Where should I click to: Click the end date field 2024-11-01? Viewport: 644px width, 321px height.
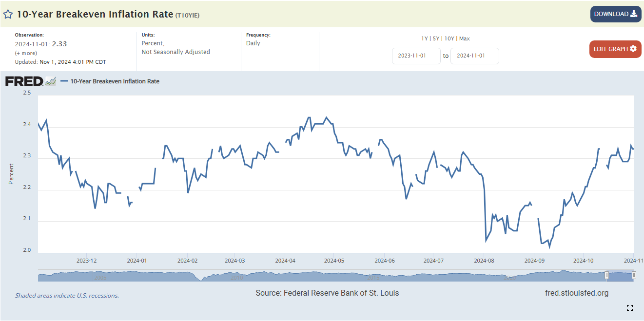(474, 56)
